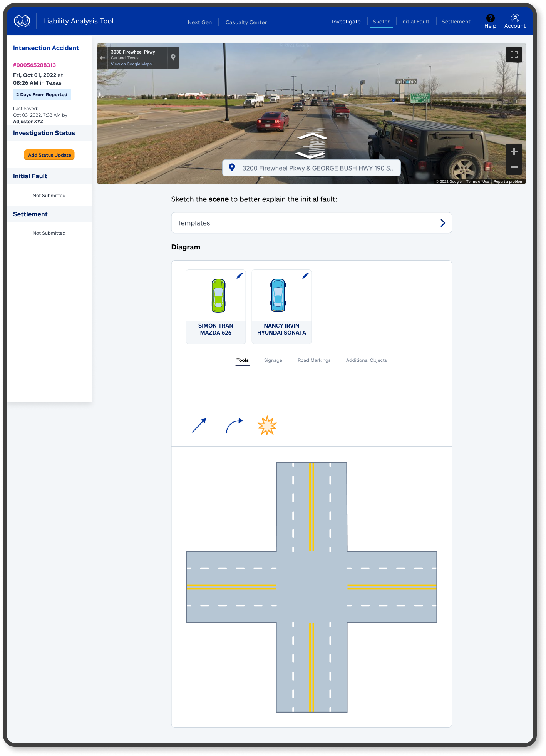Click 3200 Firewheel Pkwy address field
Viewport: 546px width, 756px height.
pyautogui.click(x=312, y=168)
